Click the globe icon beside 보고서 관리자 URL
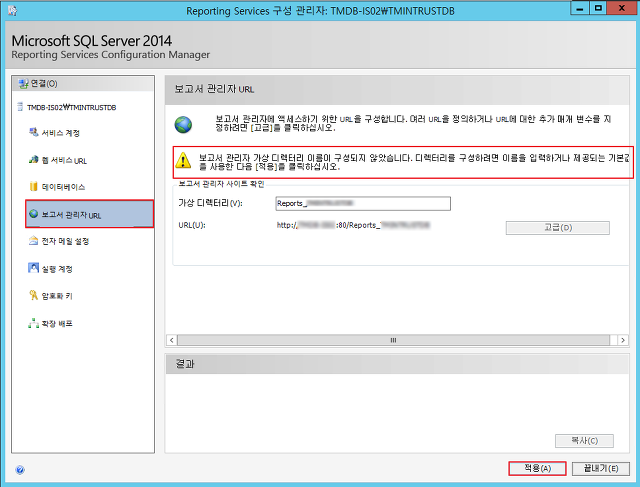The height and width of the screenshot is (487, 640). [x=33, y=213]
